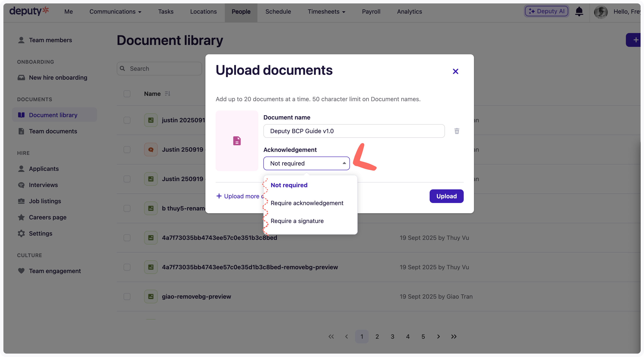Click image icon of giao-removebg-preview
Screen dimensions: 644x357
tap(151, 296)
